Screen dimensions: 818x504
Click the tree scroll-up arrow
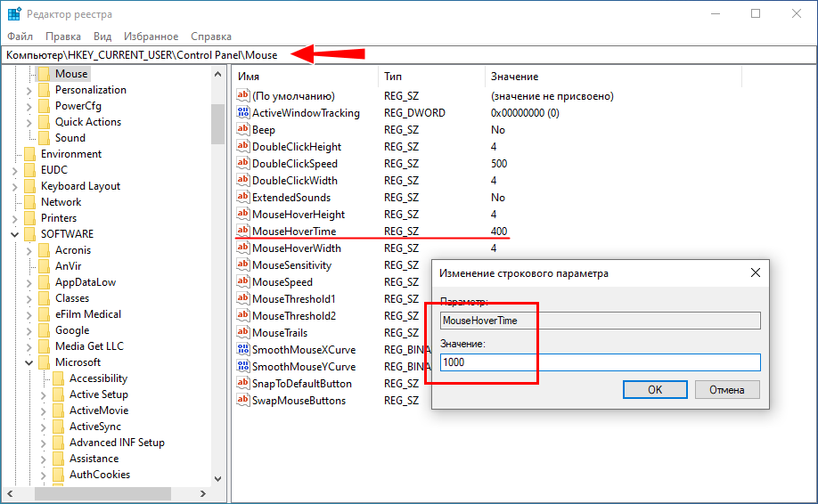(x=218, y=74)
